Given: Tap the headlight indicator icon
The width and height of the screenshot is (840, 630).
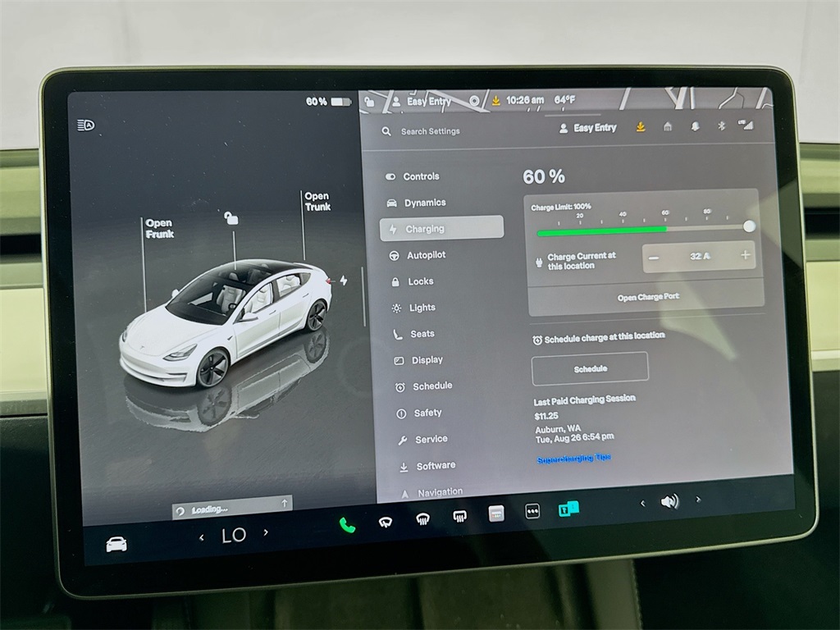Looking at the screenshot, I should coord(85,126).
